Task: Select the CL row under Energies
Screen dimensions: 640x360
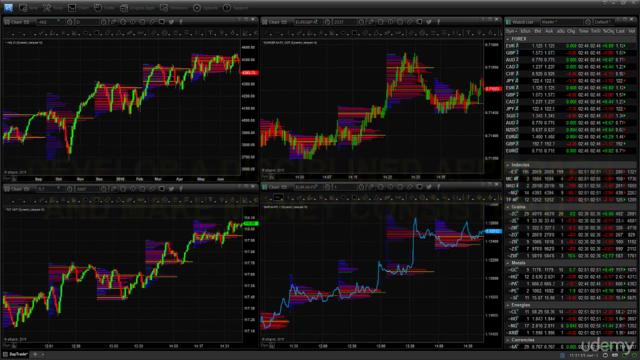Action: tap(571, 312)
